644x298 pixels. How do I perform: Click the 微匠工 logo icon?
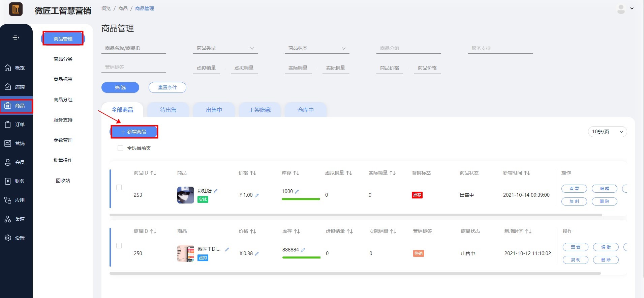click(x=16, y=9)
